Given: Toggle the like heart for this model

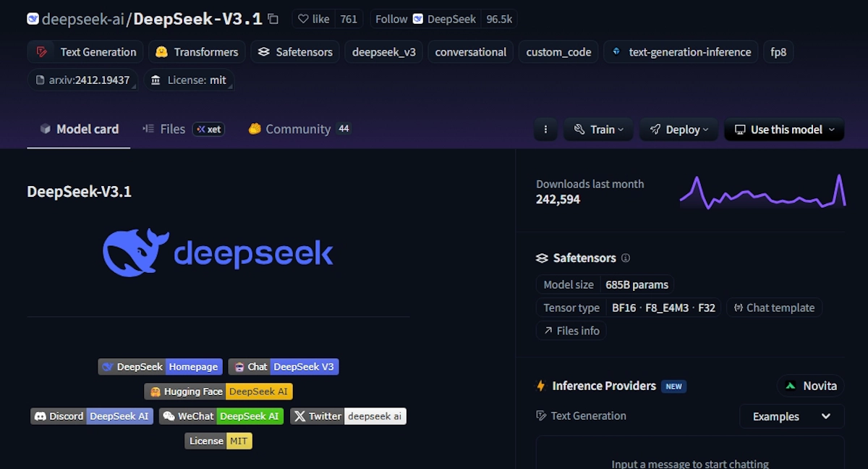Looking at the screenshot, I should tap(304, 19).
